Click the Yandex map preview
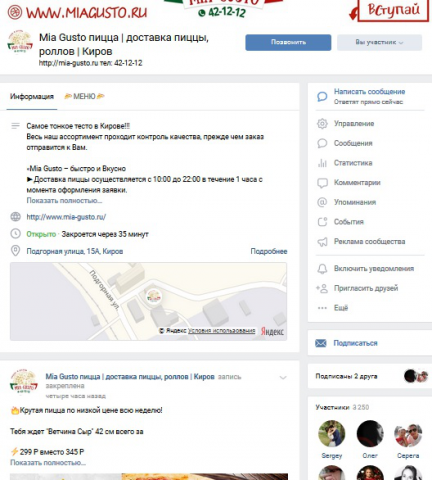This screenshot has height=480, width=432. pyautogui.click(x=148, y=301)
